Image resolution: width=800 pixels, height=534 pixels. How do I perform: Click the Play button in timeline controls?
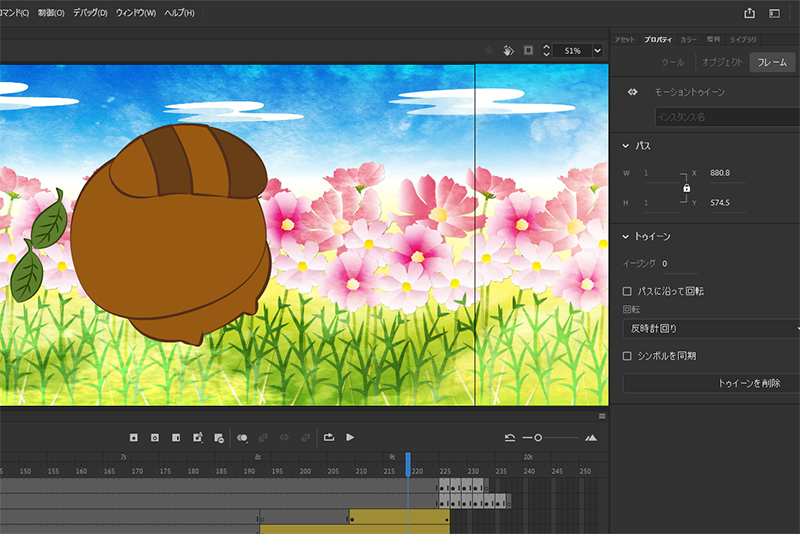350,437
